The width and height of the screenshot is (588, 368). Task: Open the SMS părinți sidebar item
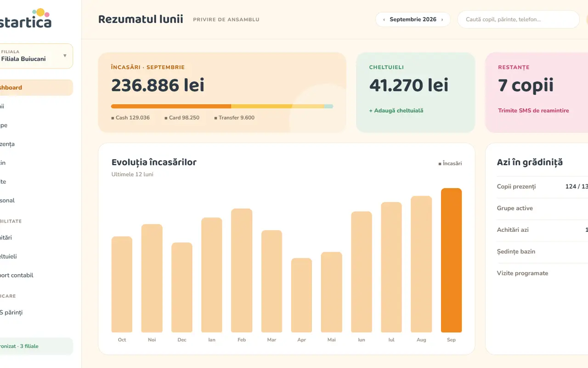[36, 312]
